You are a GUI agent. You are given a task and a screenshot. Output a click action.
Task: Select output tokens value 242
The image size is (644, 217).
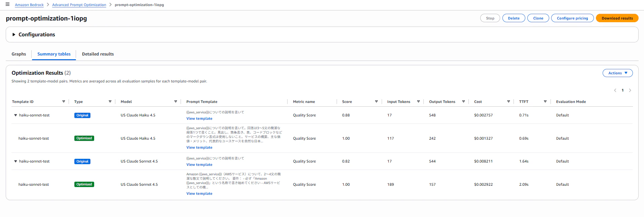[432, 139]
